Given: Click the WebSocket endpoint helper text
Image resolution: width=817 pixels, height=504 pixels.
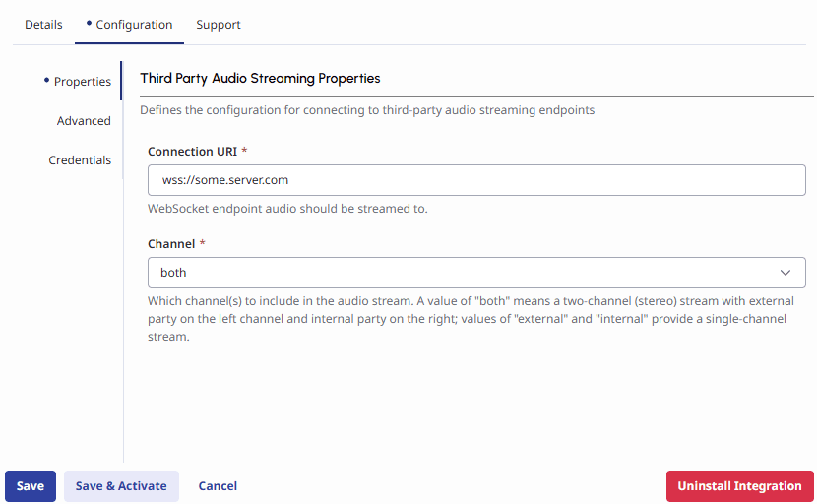Looking at the screenshot, I should click(287, 209).
